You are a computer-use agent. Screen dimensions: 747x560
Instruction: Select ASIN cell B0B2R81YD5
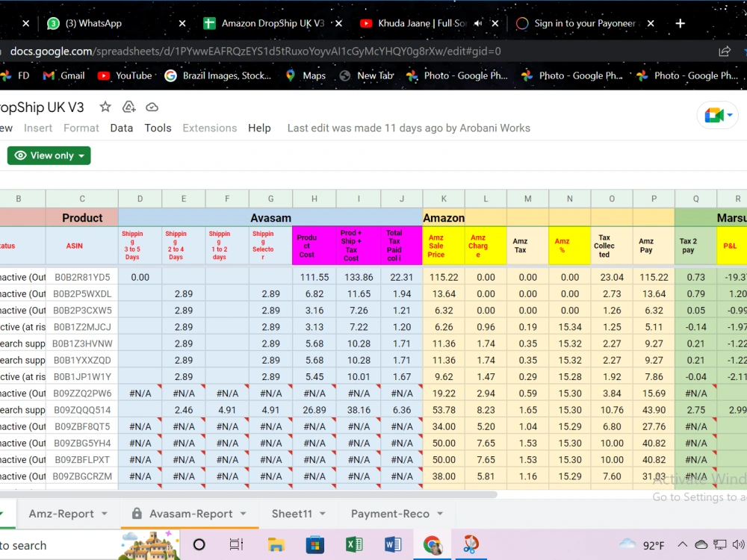[x=82, y=277]
